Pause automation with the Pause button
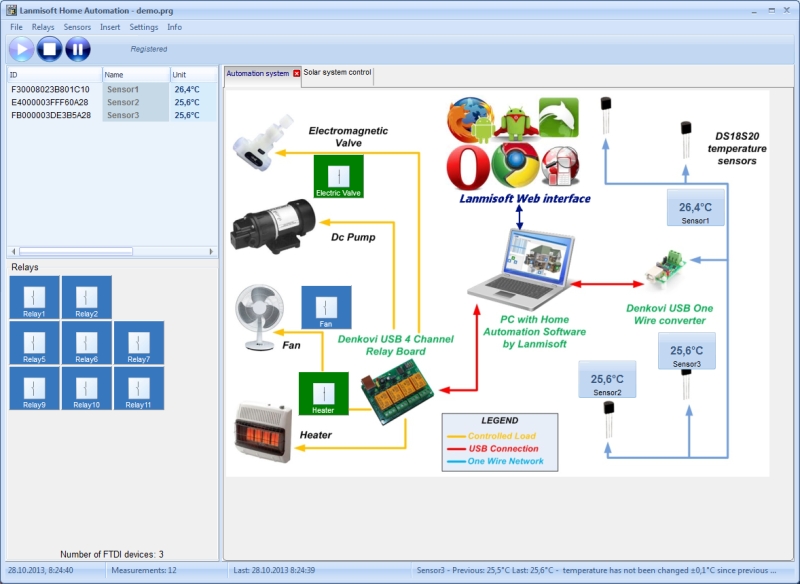Image resolution: width=800 pixels, height=584 pixels. (78, 49)
